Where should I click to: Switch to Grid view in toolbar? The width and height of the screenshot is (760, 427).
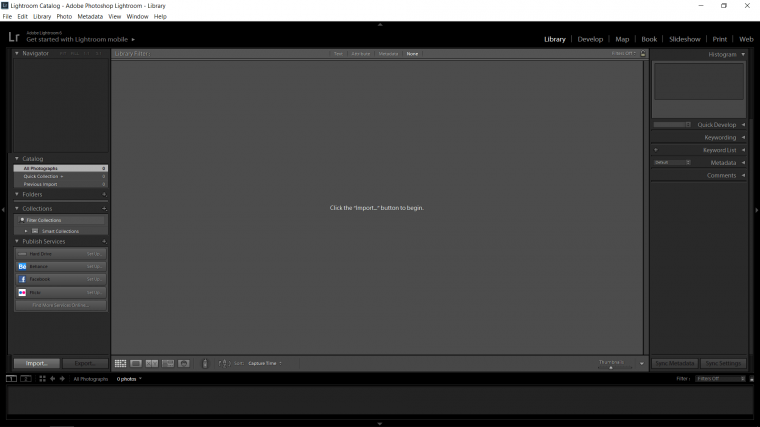click(120, 363)
